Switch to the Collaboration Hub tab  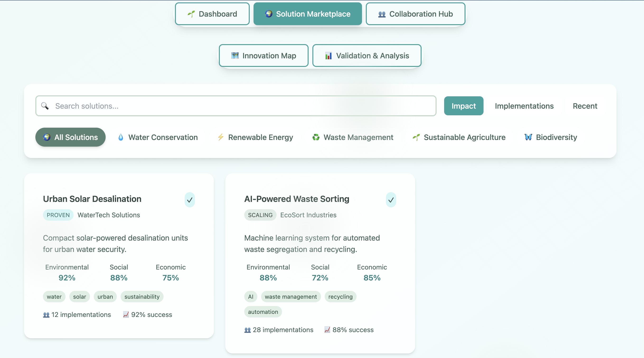click(x=415, y=14)
